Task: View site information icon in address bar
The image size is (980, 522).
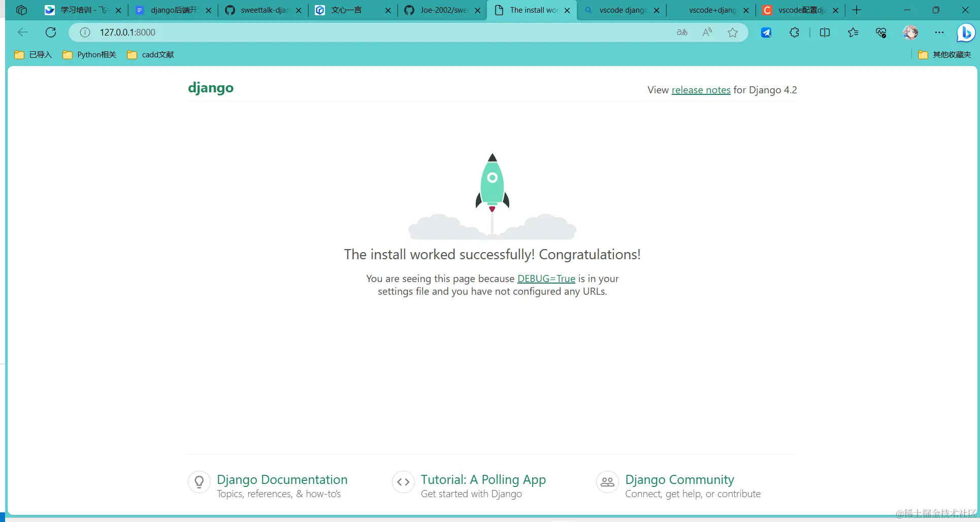Action: coord(85,32)
